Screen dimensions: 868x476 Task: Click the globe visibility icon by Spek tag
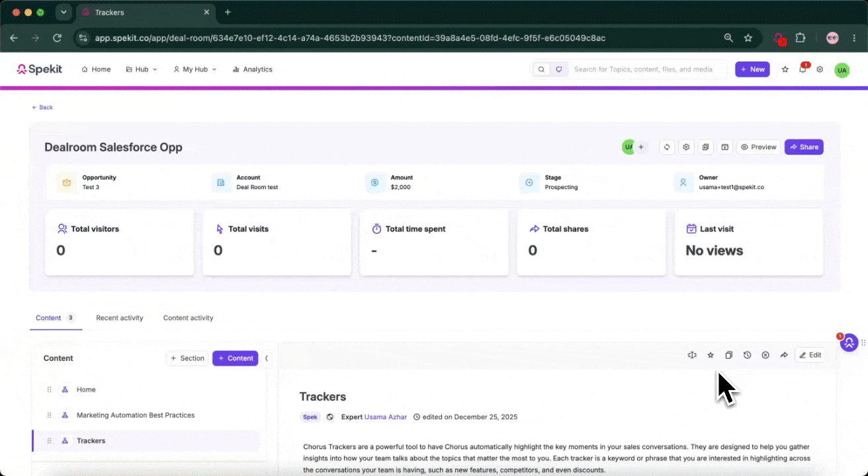[330, 417]
